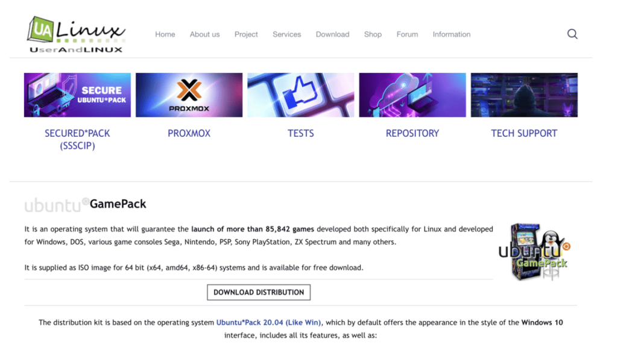The width and height of the screenshot is (644, 346).
Task: Open the About us menu
Action: coord(204,34)
